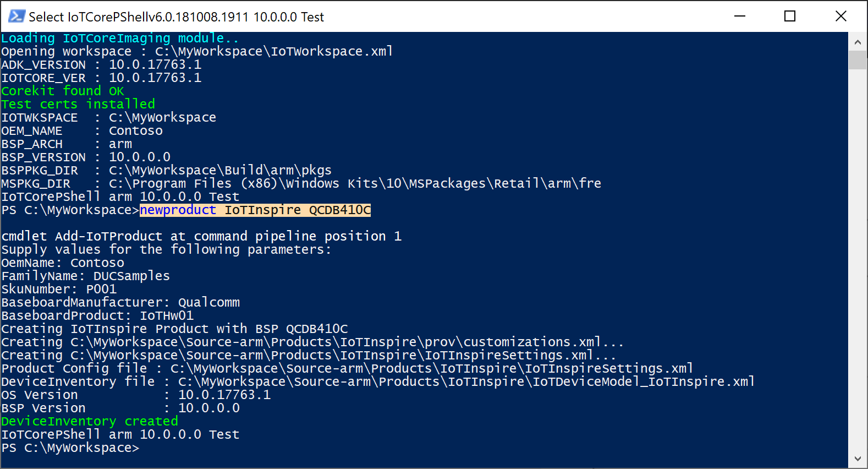Click the scrollbar thumb near the top

pyautogui.click(x=858, y=61)
